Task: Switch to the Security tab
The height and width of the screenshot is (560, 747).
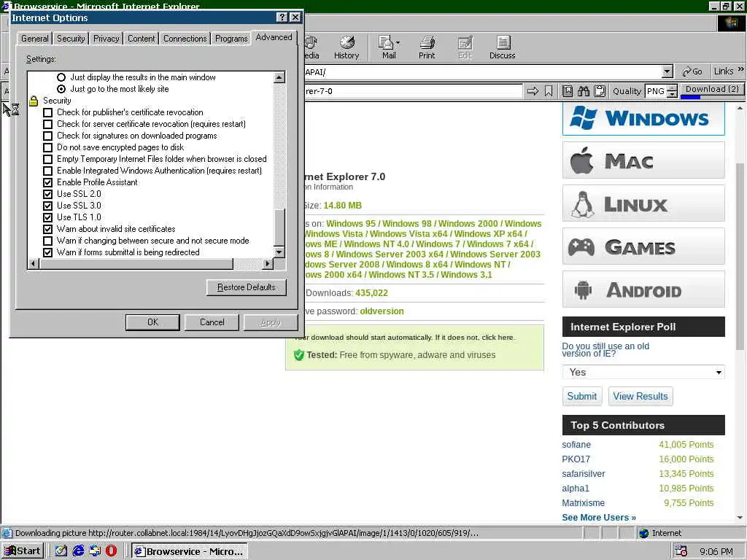Action: tap(71, 39)
